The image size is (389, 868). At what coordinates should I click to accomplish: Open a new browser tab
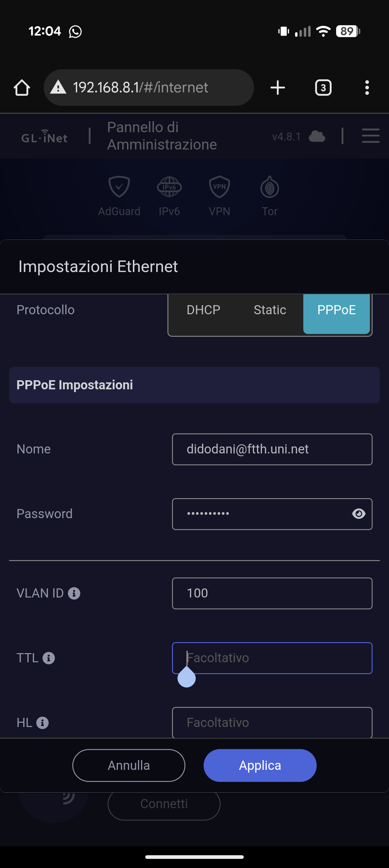point(277,88)
